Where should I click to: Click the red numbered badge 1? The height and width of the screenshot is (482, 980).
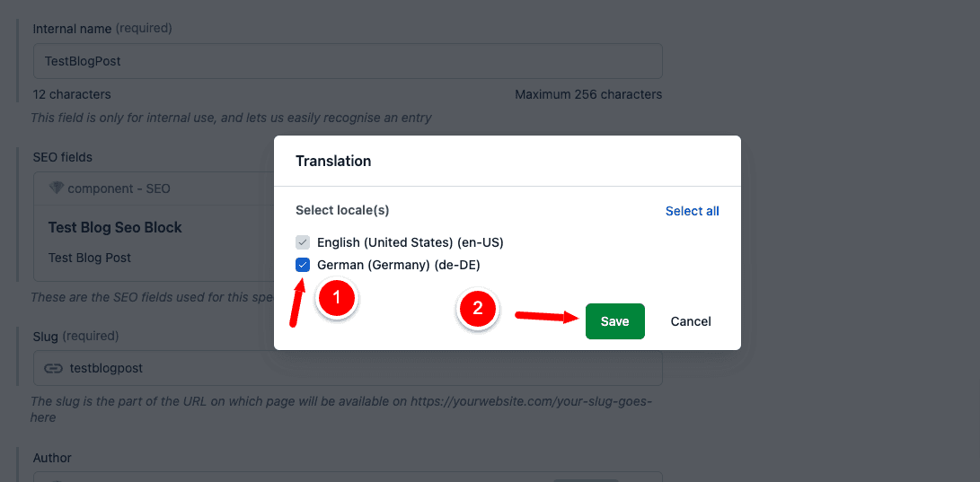[x=337, y=301]
